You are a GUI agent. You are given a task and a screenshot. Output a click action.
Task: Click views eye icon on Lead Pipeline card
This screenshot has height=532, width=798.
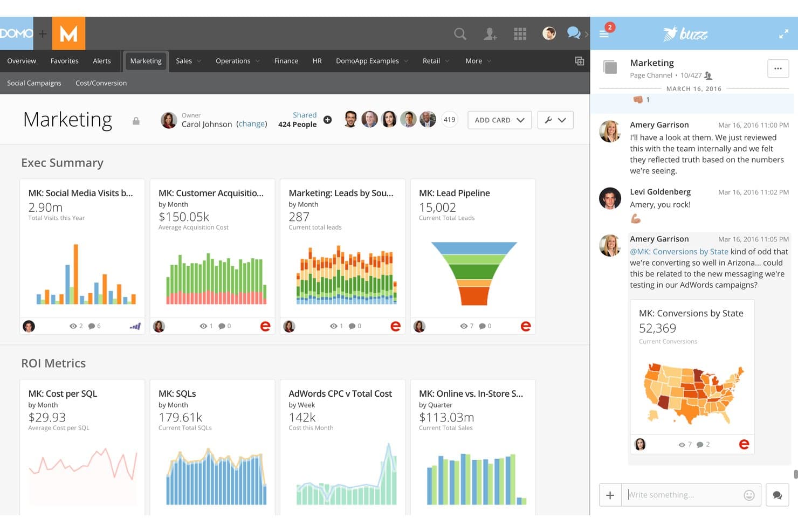[x=464, y=326]
